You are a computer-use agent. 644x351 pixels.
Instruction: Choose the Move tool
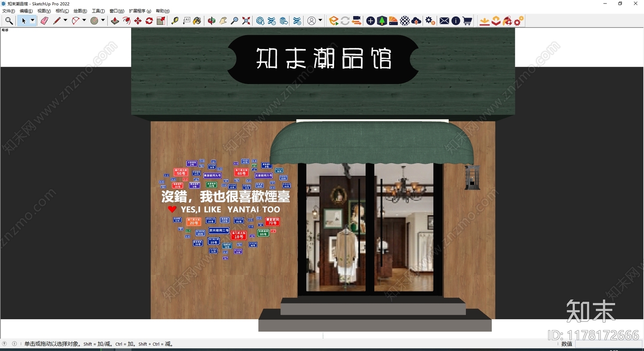click(138, 21)
